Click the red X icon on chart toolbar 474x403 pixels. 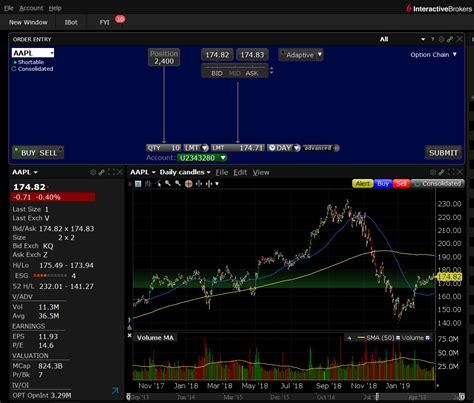[130, 184]
